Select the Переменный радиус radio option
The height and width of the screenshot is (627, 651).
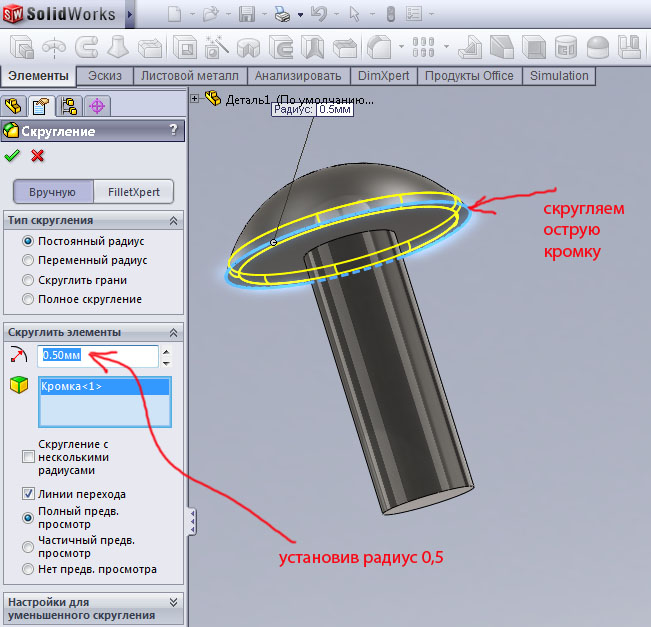tap(28, 260)
